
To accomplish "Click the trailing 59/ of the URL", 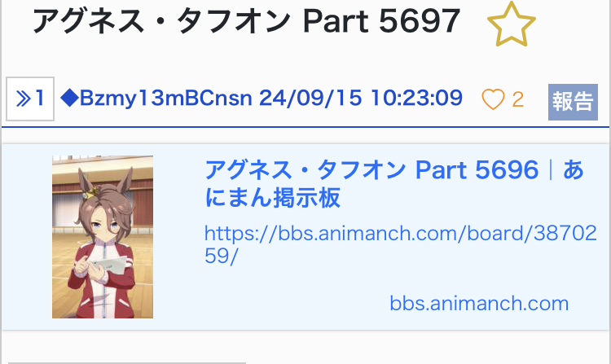I will tap(221, 257).
